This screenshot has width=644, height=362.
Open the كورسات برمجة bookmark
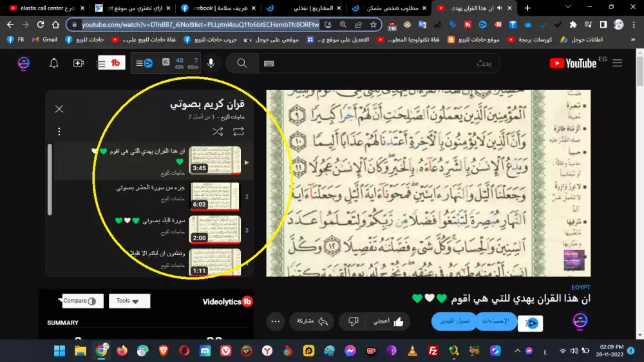point(529,40)
